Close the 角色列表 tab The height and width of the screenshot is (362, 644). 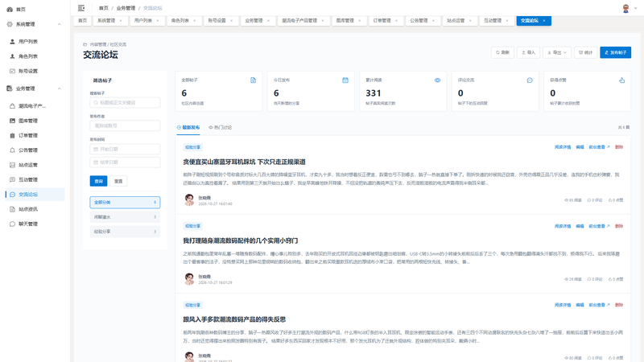195,21
